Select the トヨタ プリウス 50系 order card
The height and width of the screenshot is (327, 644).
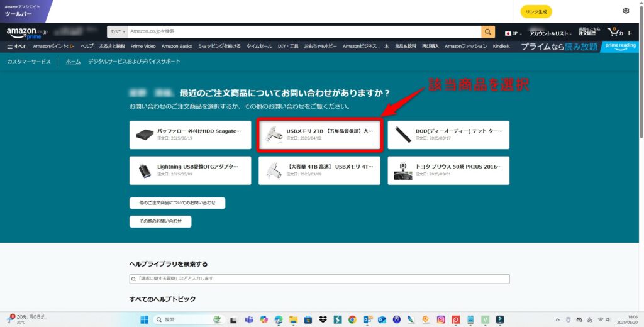pyautogui.click(x=448, y=170)
